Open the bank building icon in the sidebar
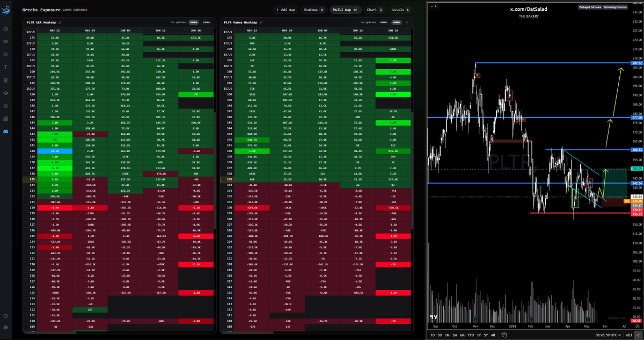The image size is (644, 340). (5, 81)
